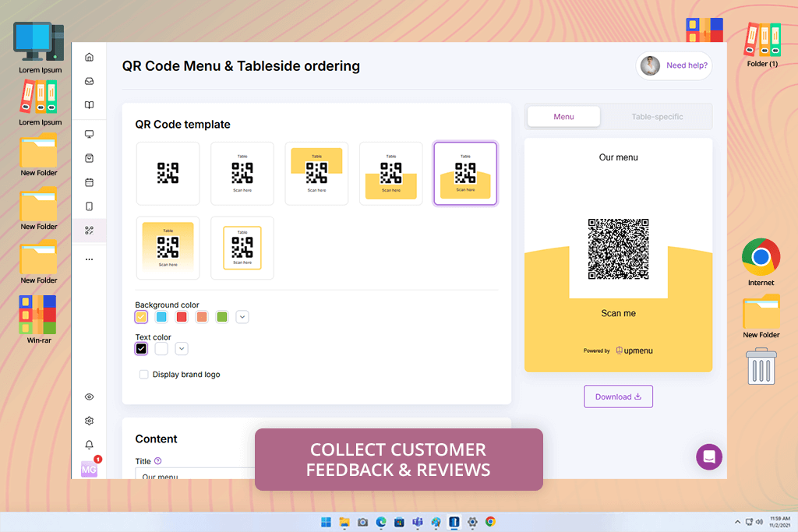The width and height of the screenshot is (798, 532).
Task: Click the eye preview icon in sidebar
Action: pyautogui.click(x=89, y=396)
